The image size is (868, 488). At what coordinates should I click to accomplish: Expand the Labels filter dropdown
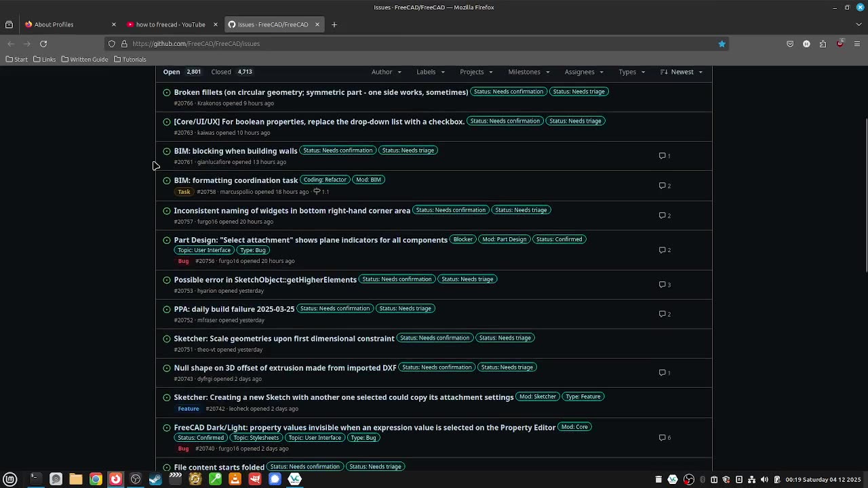click(x=431, y=72)
